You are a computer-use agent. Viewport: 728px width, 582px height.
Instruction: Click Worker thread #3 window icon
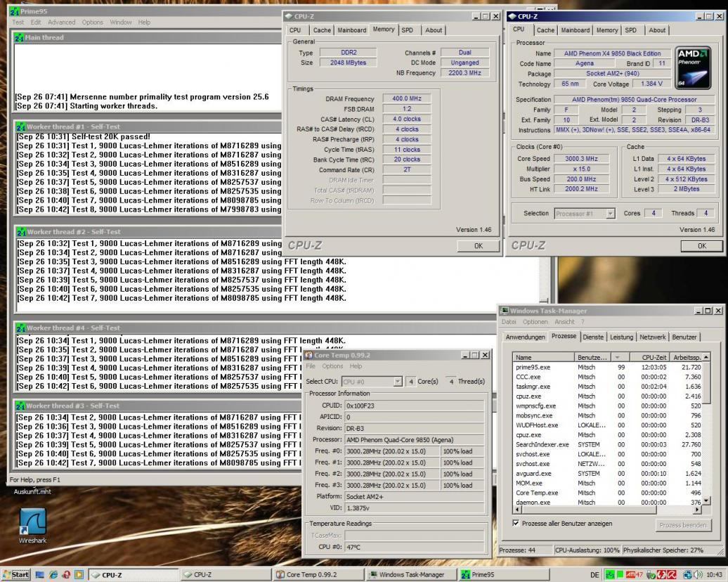(x=20, y=406)
